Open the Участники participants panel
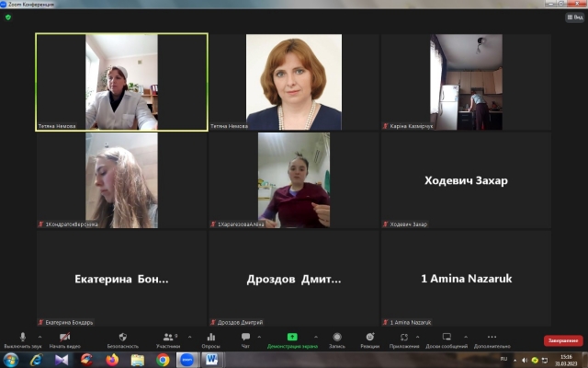This screenshot has height=368, width=588. [168, 340]
